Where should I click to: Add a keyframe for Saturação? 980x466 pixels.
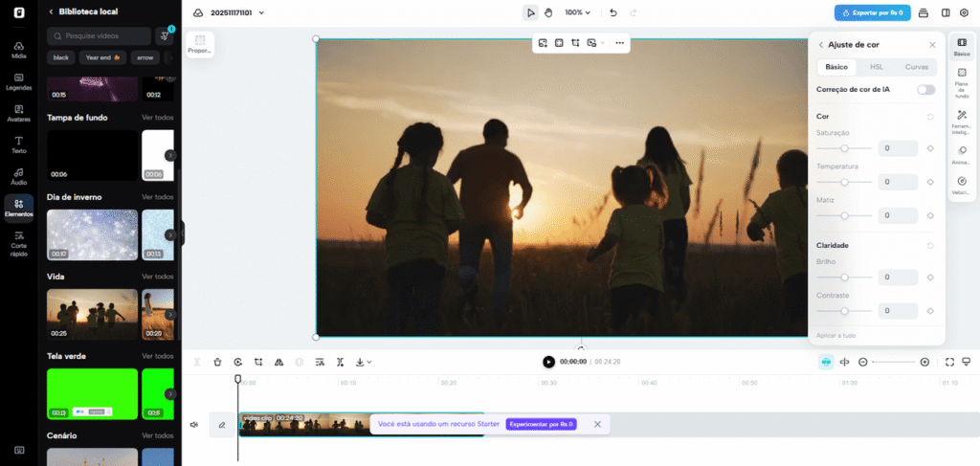click(x=930, y=148)
